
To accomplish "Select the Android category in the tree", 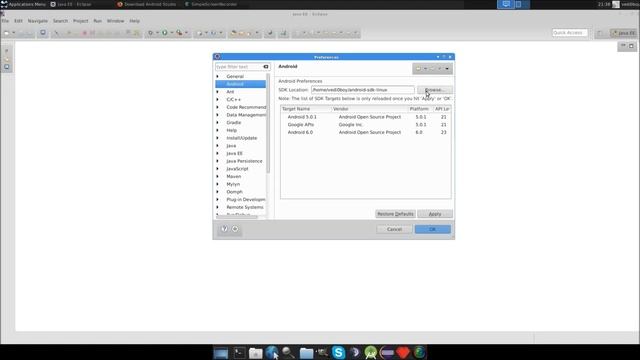I will [x=240, y=84].
